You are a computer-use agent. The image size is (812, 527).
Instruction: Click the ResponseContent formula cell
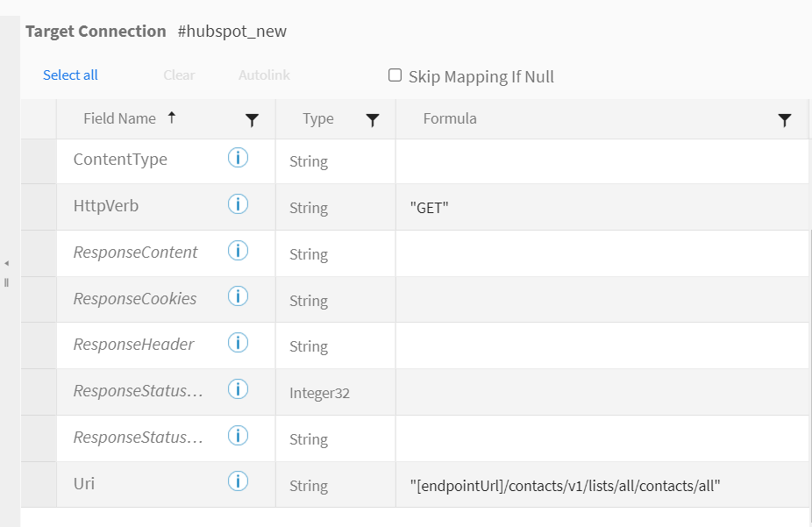(x=602, y=253)
